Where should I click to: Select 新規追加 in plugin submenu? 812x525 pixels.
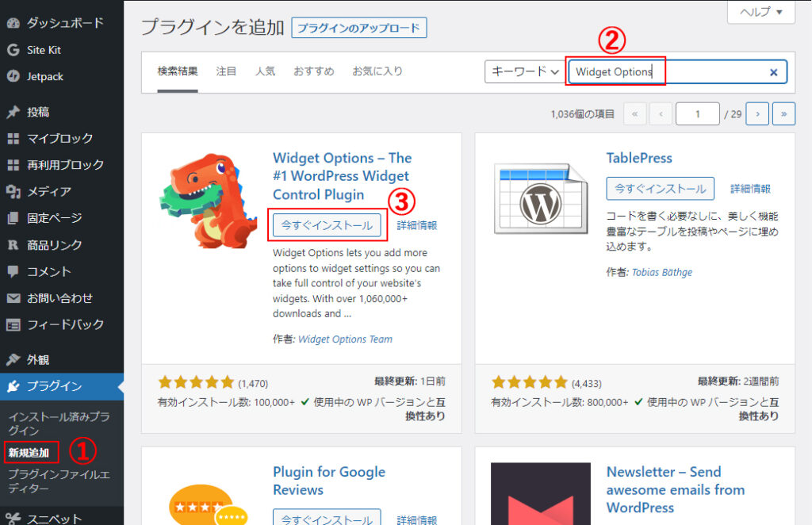pos(29,453)
